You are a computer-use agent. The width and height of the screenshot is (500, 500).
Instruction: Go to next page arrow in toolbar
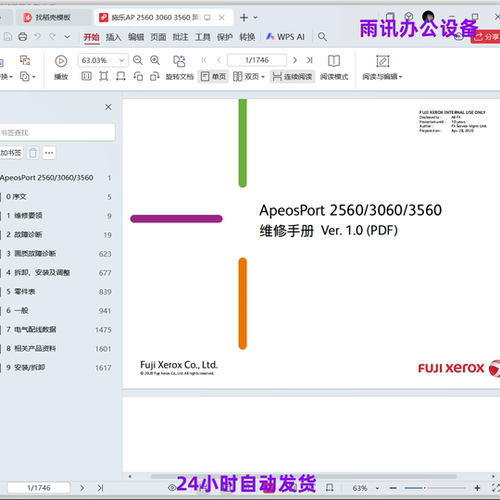click(295, 60)
